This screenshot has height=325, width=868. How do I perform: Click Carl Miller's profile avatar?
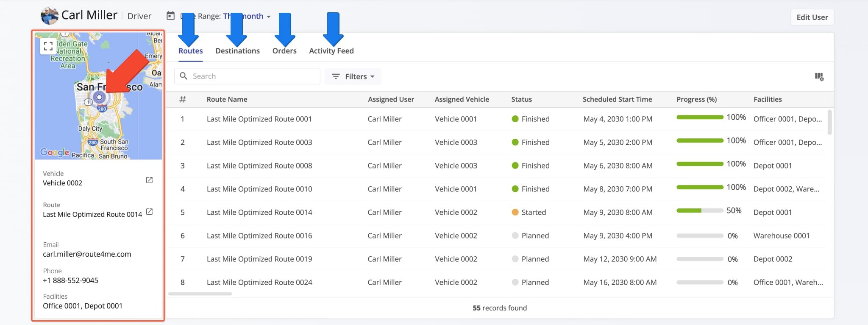point(49,16)
